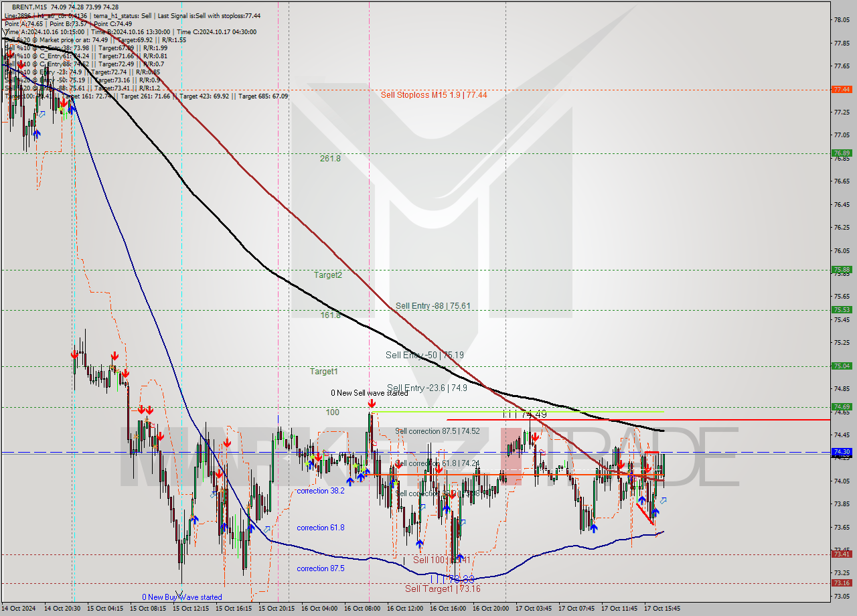Click the '0 New Buy Wave started' label
Image resolution: width=857 pixels, height=616 pixels.
[x=181, y=597]
